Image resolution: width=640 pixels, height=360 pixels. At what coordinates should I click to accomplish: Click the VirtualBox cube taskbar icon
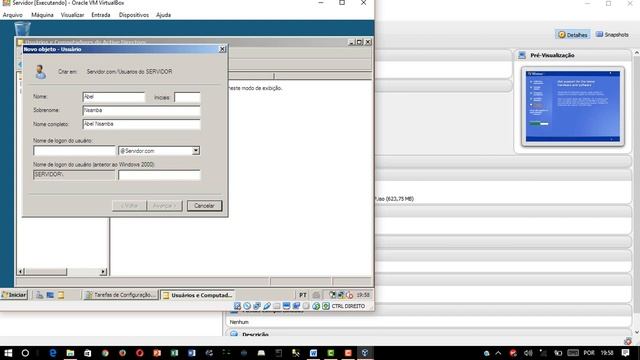click(365, 353)
